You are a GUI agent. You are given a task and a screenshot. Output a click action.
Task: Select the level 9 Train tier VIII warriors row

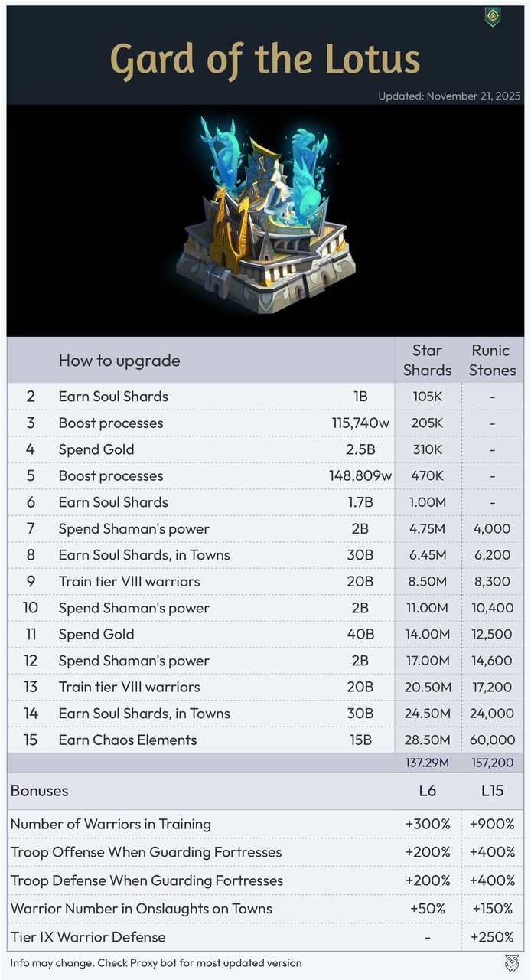pos(129,581)
